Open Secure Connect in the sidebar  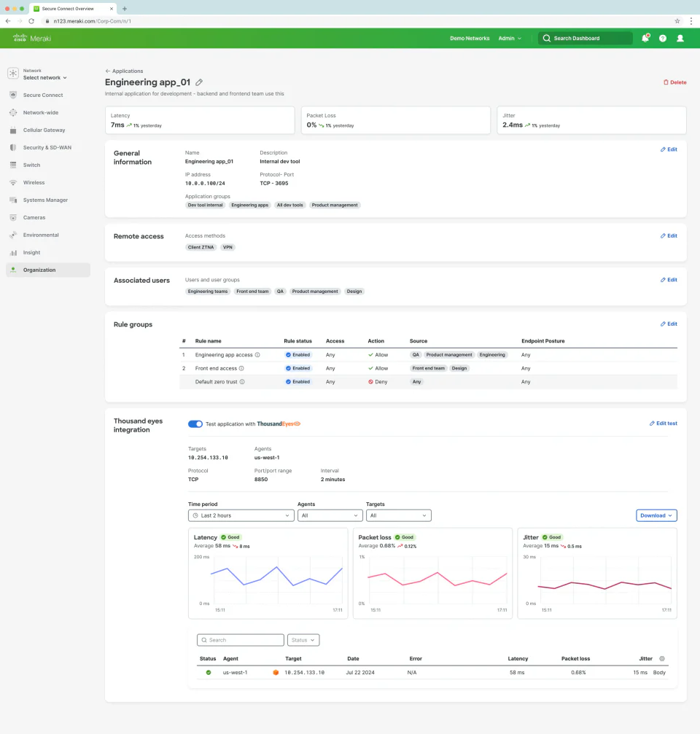[43, 95]
